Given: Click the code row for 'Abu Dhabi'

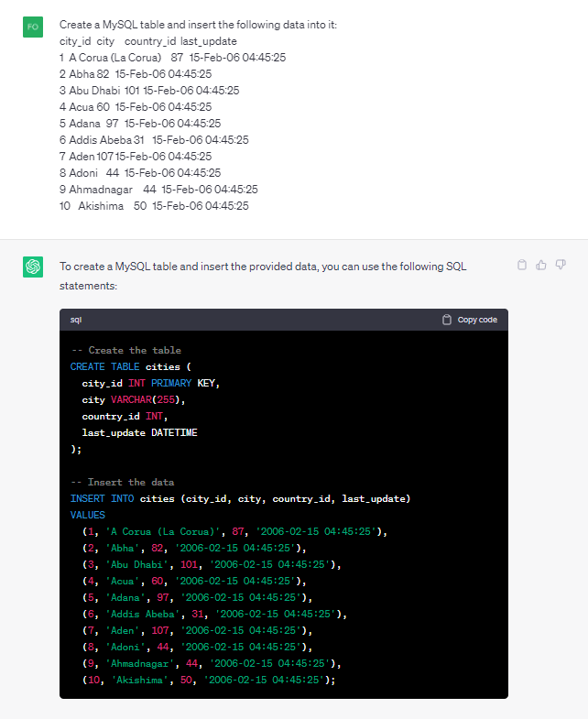Looking at the screenshot, I should 212,565.
